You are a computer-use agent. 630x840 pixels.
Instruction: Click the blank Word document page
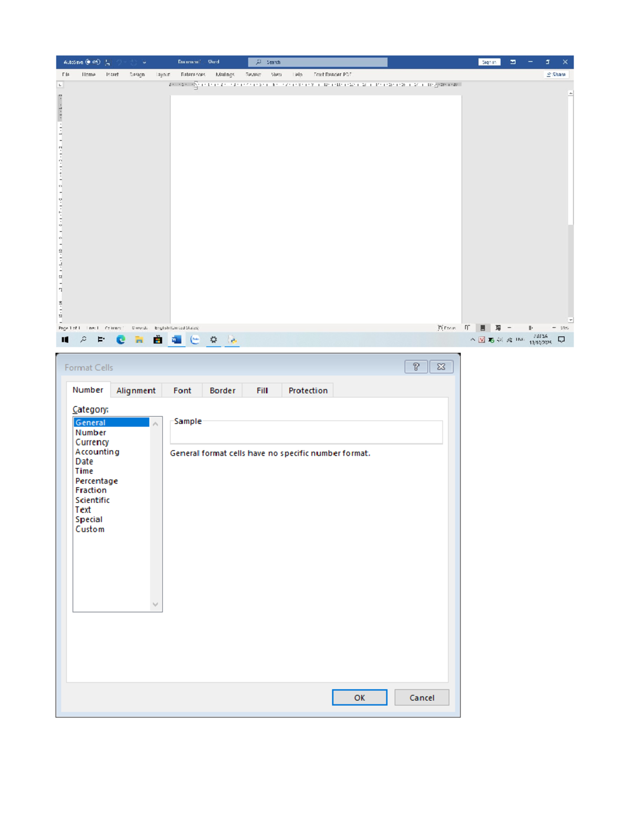[316, 209]
